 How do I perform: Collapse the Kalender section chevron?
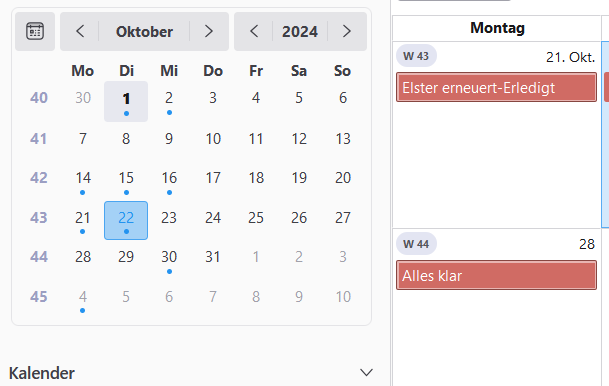point(366,373)
